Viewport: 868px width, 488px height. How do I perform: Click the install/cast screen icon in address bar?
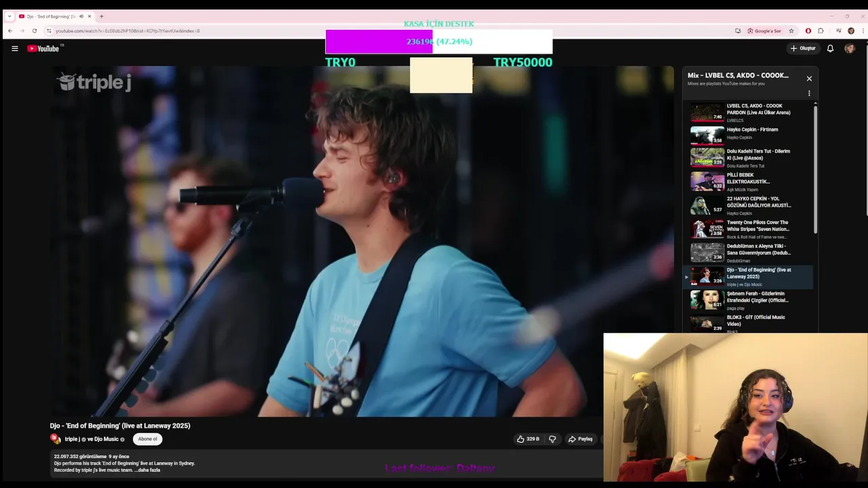(738, 30)
